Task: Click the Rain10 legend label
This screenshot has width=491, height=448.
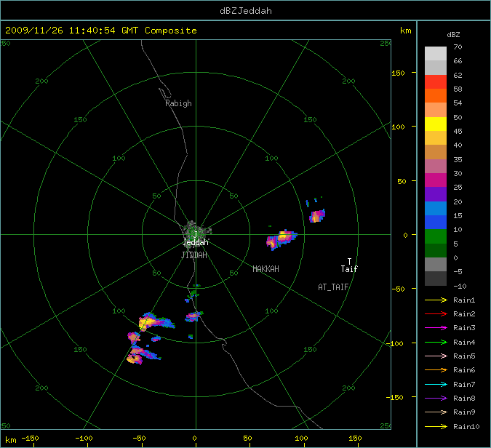Action: (466, 426)
